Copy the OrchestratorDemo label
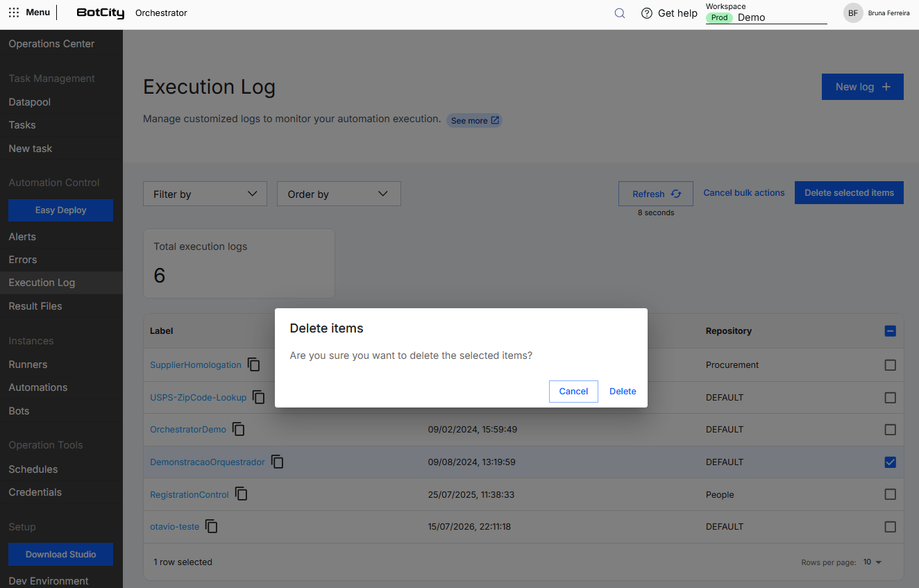Viewport: 919px width, 588px height. pos(239,429)
